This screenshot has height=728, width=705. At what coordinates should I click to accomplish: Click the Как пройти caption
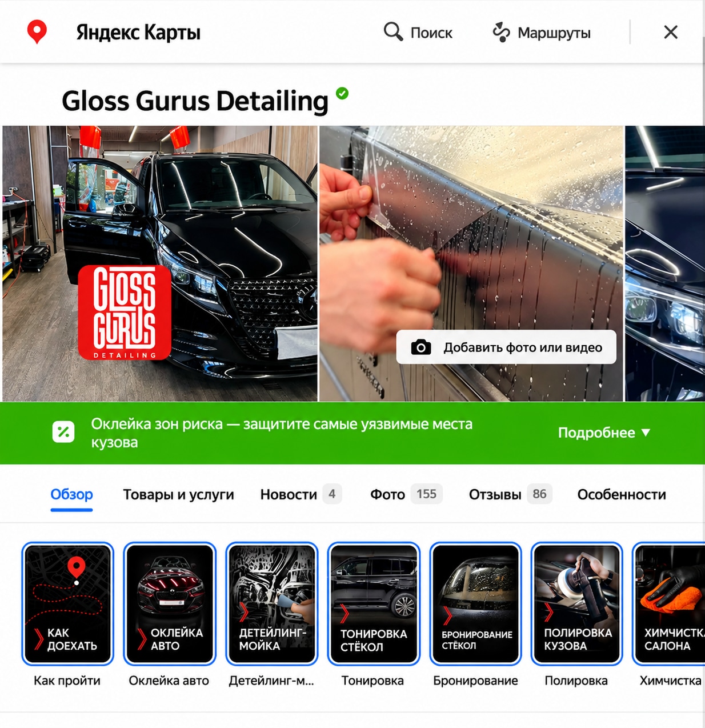click(67, 681)
